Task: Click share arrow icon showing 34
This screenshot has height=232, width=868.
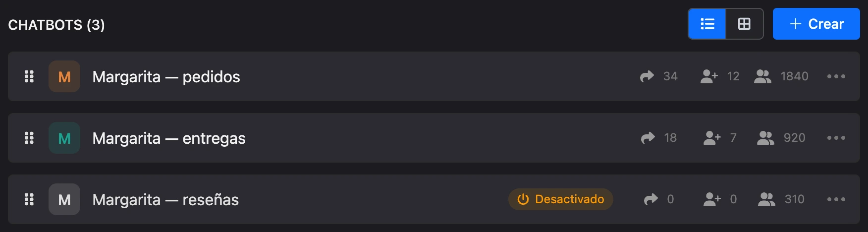Action: coord(647,76)
